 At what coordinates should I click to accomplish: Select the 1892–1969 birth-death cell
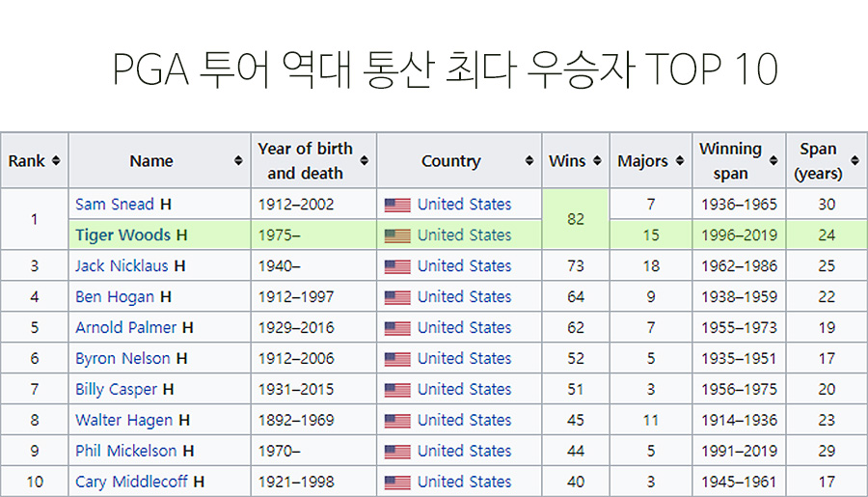point(313,420)
